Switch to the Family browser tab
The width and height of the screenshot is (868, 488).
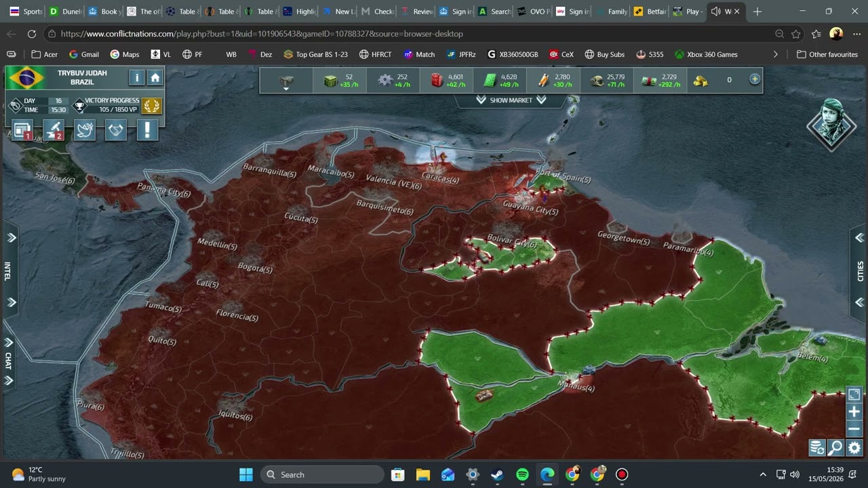click(x=610, y=12)
